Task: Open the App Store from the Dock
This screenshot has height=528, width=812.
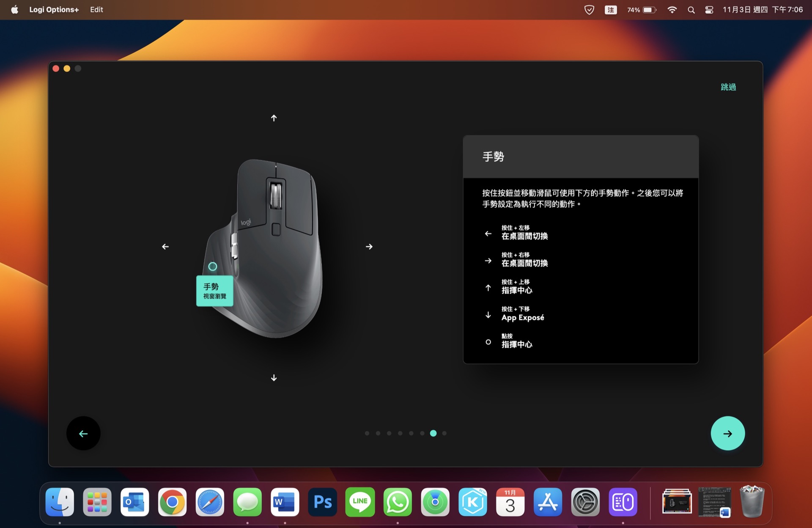Action: [x=548, y=502]
